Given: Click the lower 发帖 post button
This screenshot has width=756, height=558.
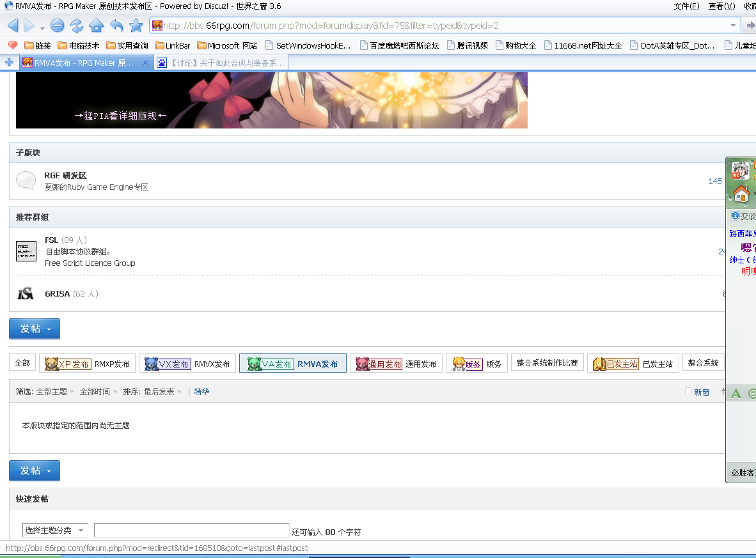Looking at the screenshot, I should point(35,471).
